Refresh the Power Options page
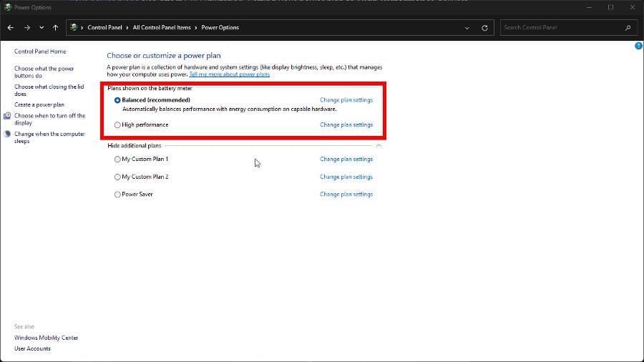 pos(484,28)
